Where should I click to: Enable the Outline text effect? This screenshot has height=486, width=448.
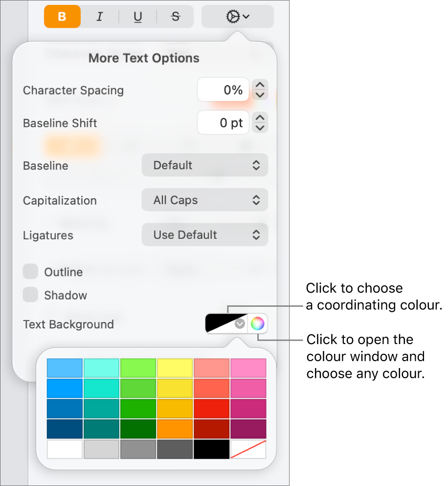(30, 272)
